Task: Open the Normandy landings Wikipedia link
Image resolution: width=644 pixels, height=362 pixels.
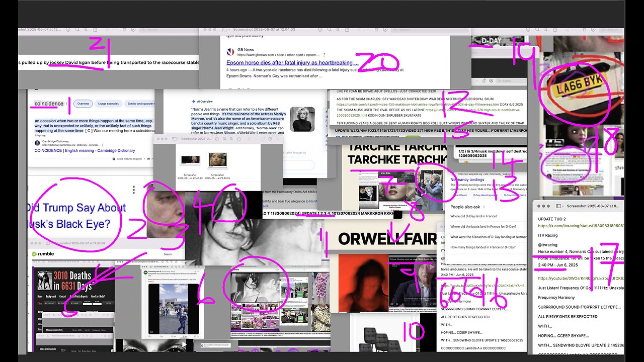Action: (x=467, y=179)
